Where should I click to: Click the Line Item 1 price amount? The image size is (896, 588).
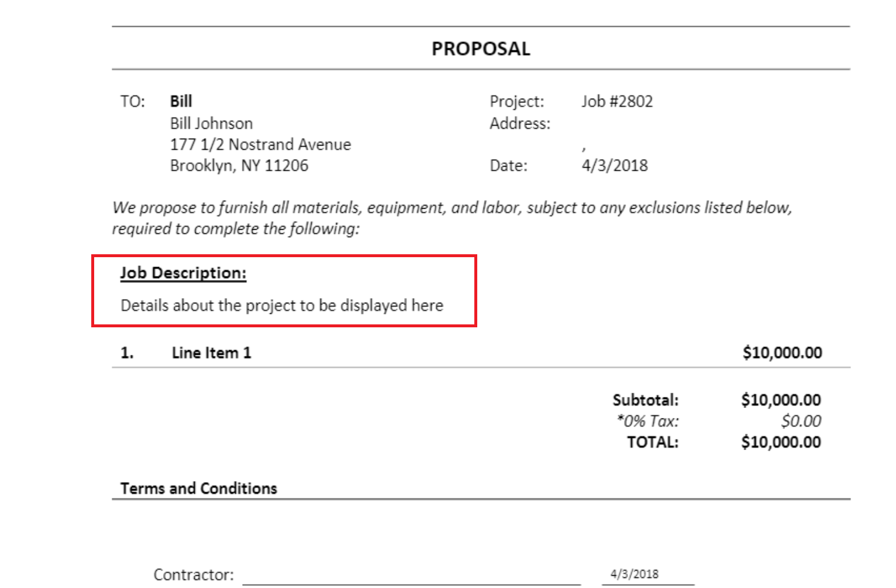coord(783,352)
